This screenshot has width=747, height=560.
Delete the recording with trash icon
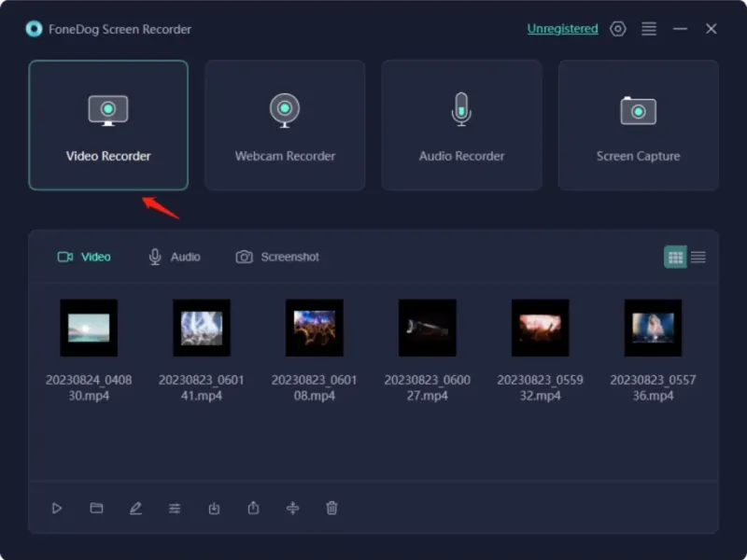(332, 508)
